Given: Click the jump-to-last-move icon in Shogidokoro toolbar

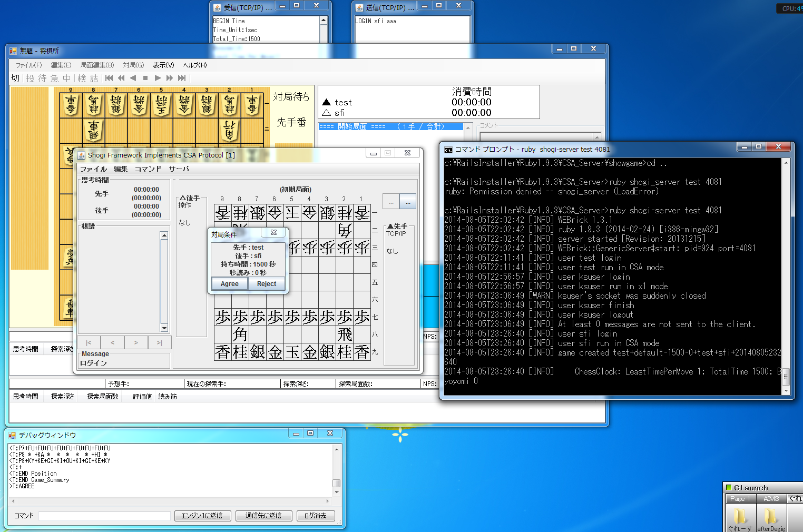Looking at the screenshot, I should (182, 78).
